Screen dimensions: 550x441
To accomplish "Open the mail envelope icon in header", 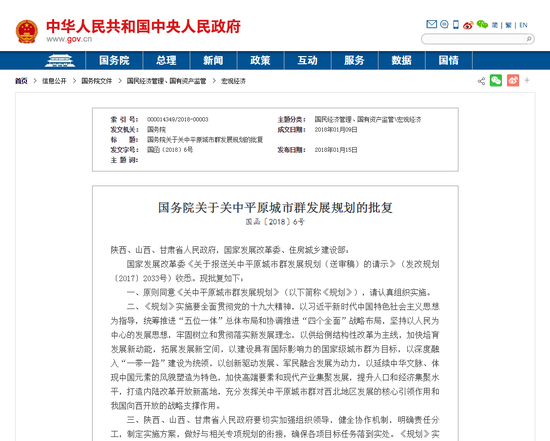I will point(431,24).
